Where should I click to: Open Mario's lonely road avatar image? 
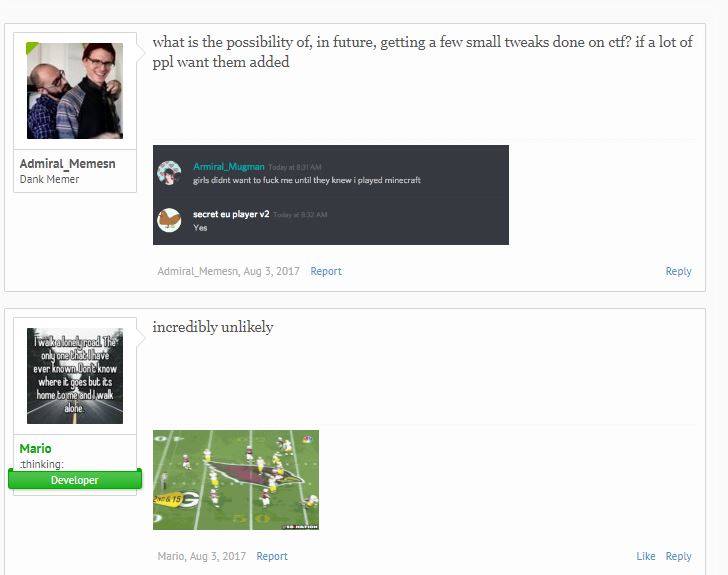click(75, 376)
